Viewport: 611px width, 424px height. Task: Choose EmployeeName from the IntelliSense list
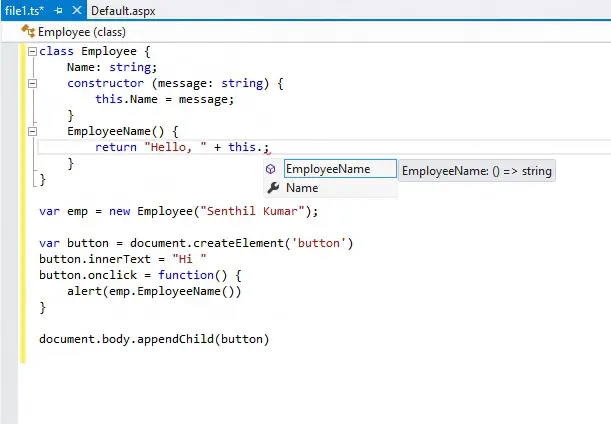click(x=327, y=170)
